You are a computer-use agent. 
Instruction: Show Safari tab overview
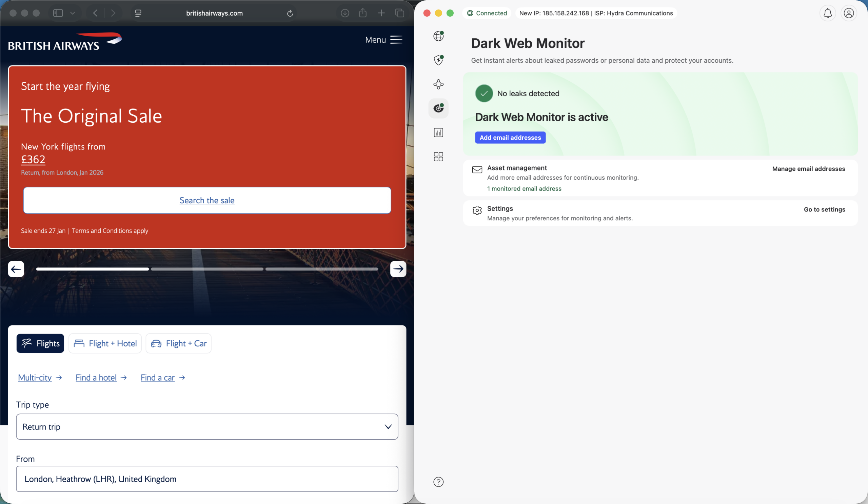[x=399, y=13]
